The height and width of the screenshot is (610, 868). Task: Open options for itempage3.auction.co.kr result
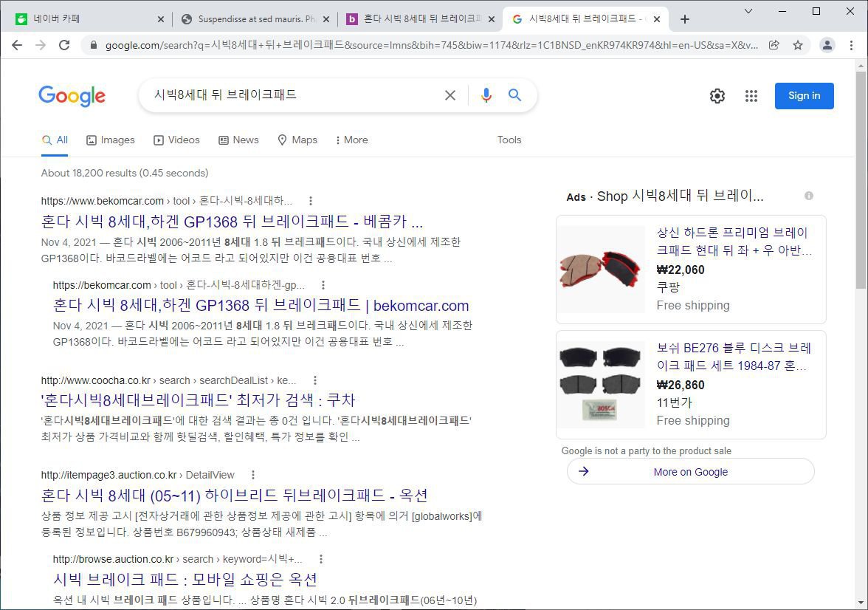253,475
